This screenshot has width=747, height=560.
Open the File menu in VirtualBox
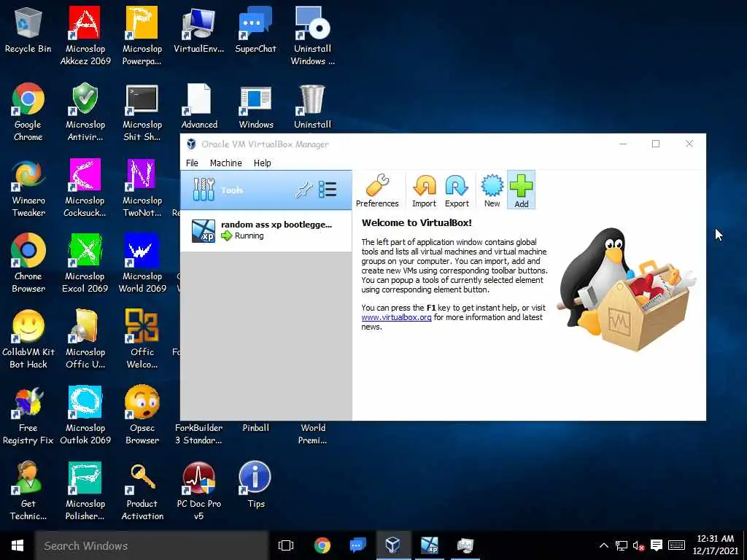(x=192, y=163)
